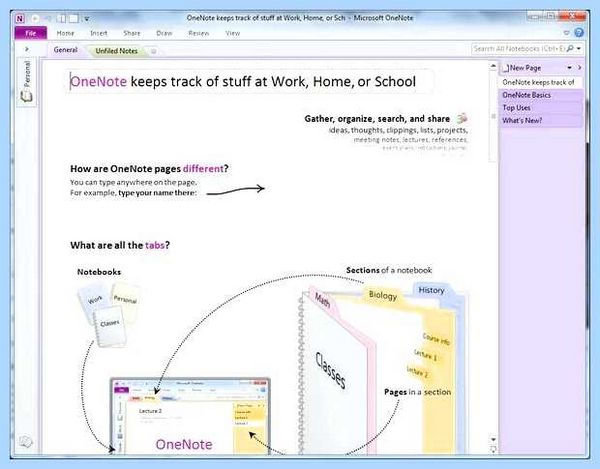
Task: Click the 'Pages in a section' label
Action: (417, 392)
